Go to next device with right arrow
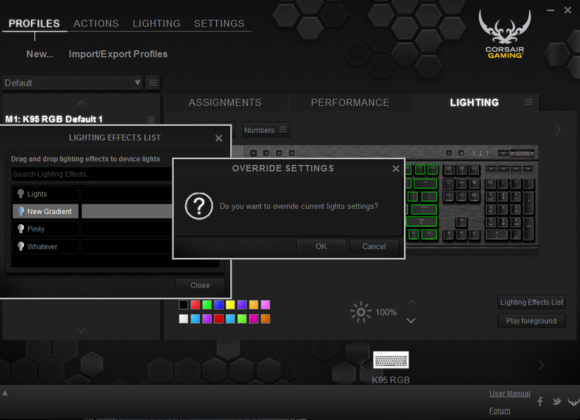 tap(541, 366)
